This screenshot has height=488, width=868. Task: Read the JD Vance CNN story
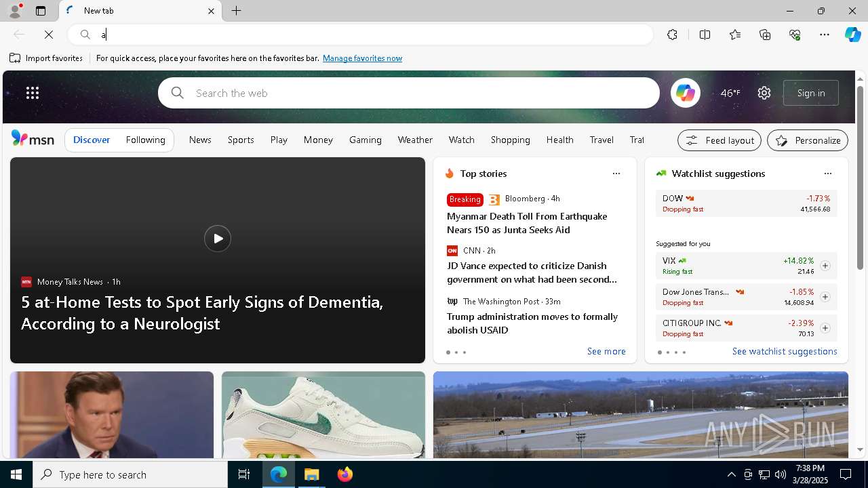pyautogui.click(x=532, y=272)
